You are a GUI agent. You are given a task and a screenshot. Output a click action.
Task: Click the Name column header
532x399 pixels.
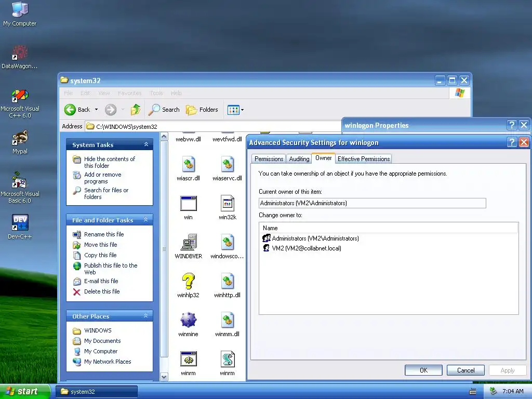[389, 228]
